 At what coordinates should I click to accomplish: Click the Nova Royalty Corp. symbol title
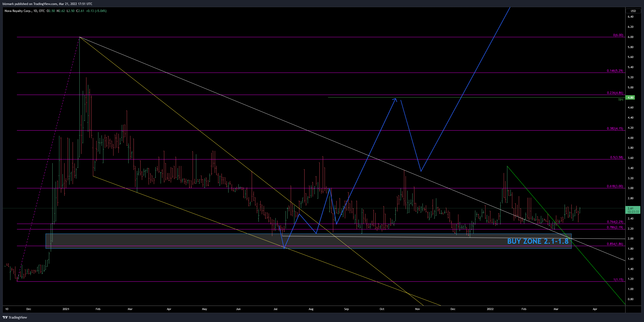[x=18, y=11]
